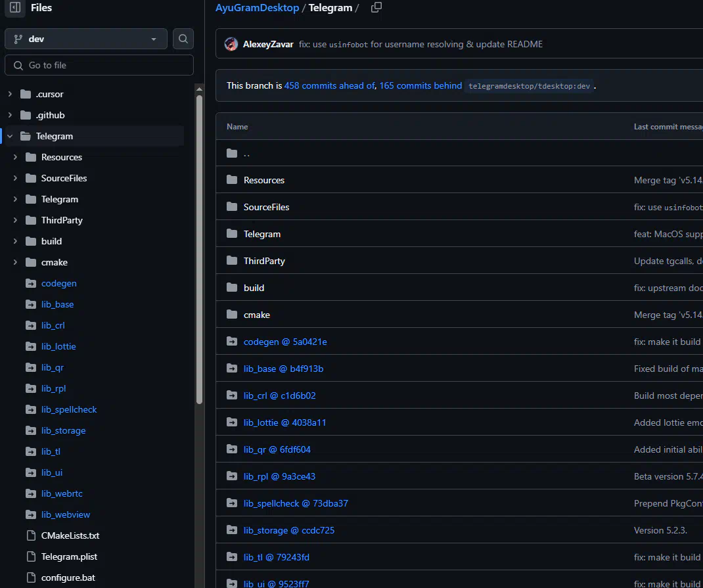Image resolution: width=703 pixels, height=588 pixels.
Task: Open lib_rpl @ 9a3ce43 submodule link
Action: [279, 476]
